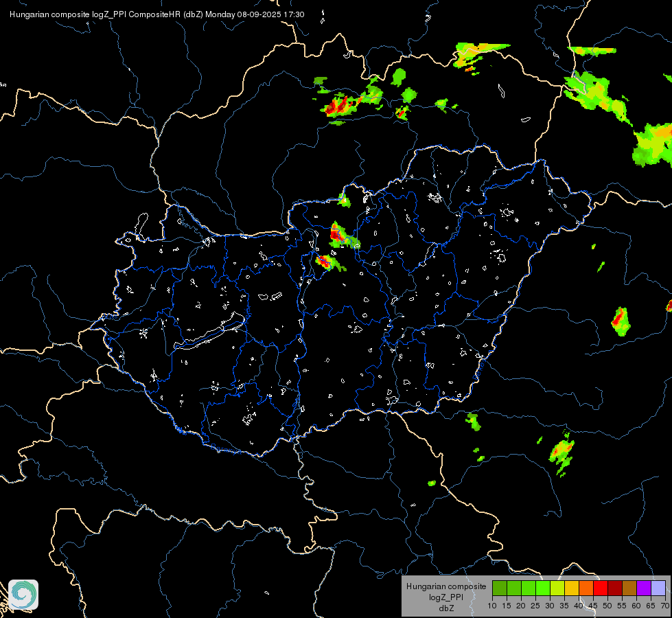Click the '15' value on legend scale
The image size is (672, 618).
507,606
